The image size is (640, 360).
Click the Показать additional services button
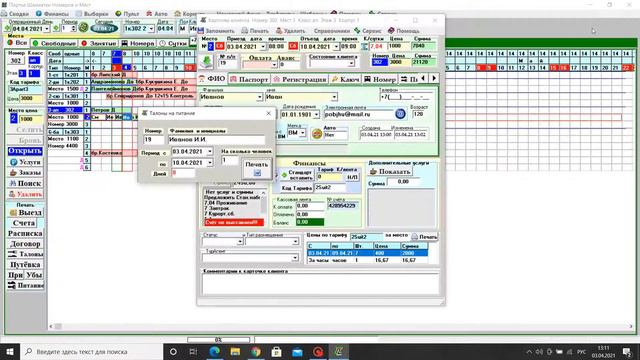tap(390, 172)
